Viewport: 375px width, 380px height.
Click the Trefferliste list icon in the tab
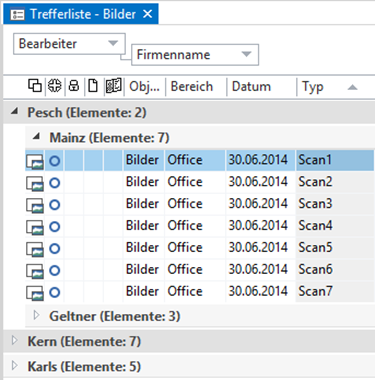click(17, 14)
